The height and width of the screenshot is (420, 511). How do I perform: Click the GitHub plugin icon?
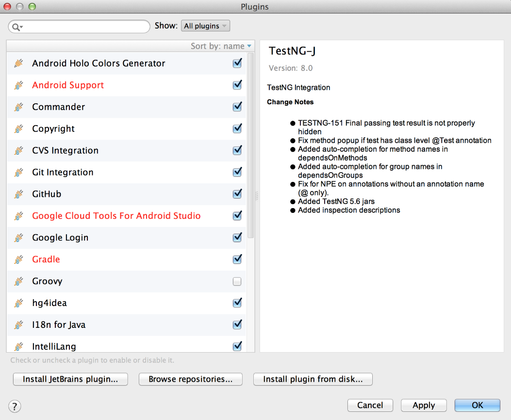click(18, 194)
